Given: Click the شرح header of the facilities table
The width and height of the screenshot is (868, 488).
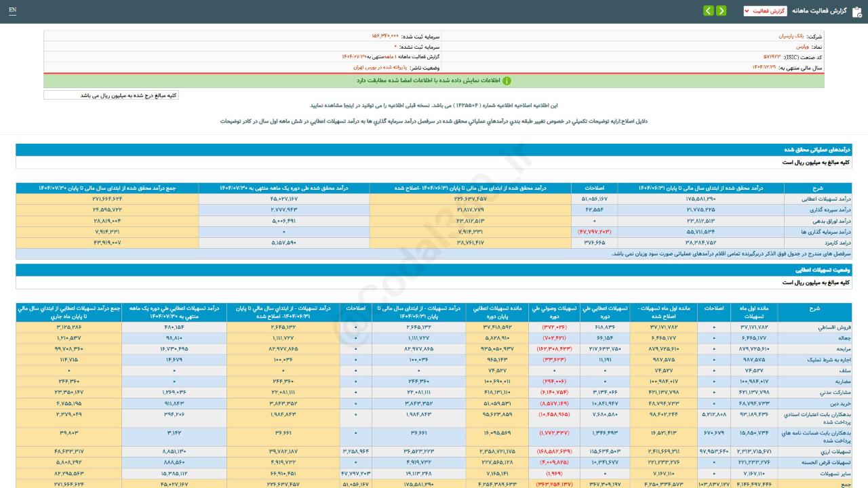Looking at the screenshot, I should coord(814,308).
